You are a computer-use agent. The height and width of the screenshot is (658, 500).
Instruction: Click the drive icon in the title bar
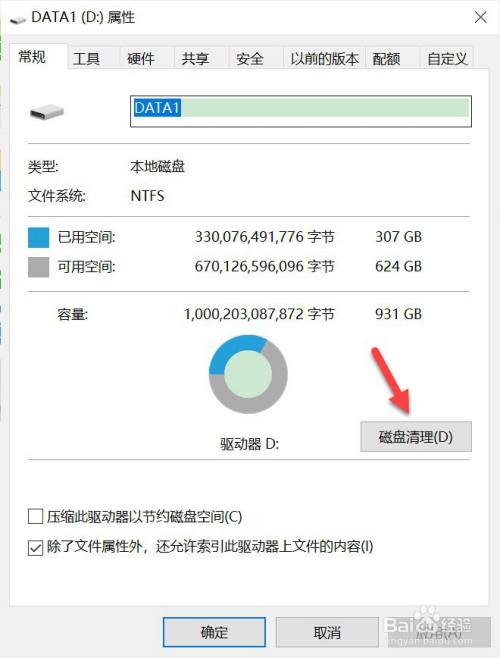pos(18,20)
